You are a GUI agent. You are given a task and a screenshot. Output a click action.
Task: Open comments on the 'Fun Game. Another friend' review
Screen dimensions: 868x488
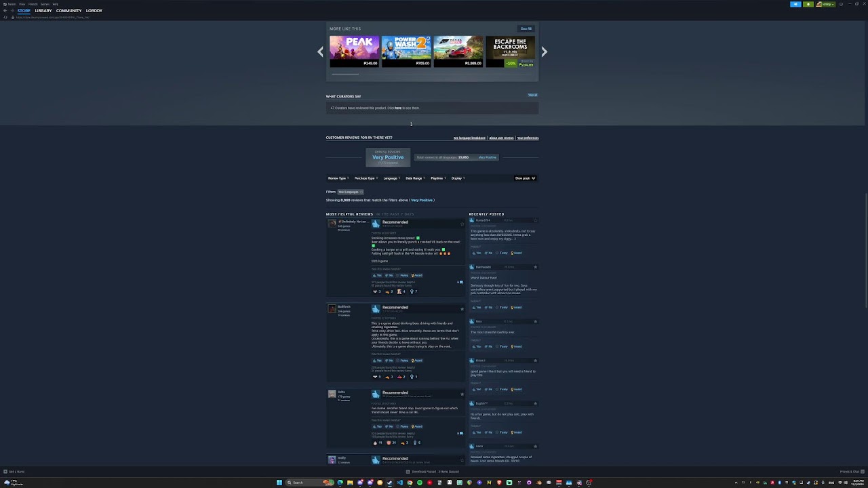[460, 433]
